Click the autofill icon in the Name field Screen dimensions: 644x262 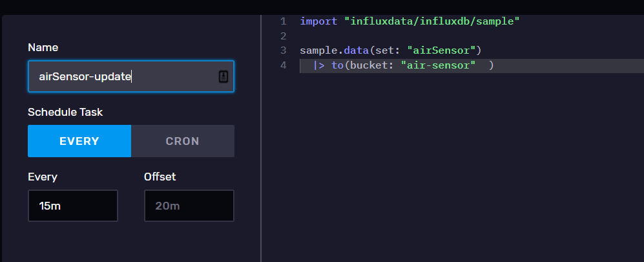pos(223,76)
